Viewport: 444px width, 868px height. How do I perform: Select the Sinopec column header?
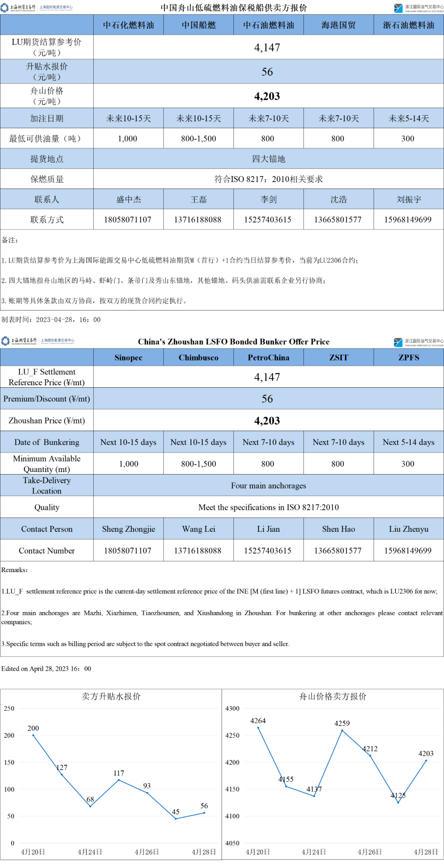click(x=128, y=358)
